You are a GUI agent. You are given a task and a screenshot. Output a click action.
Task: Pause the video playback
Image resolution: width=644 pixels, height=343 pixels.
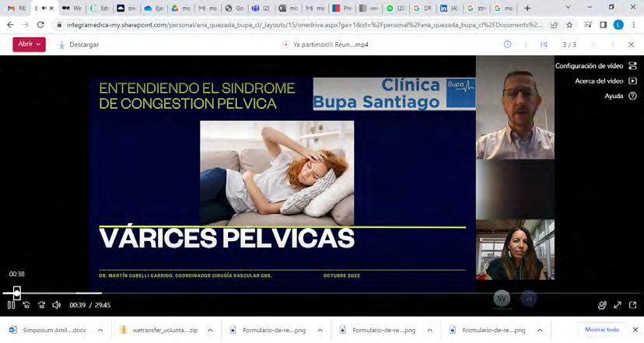pyautogui.click(x=11, y=305)
